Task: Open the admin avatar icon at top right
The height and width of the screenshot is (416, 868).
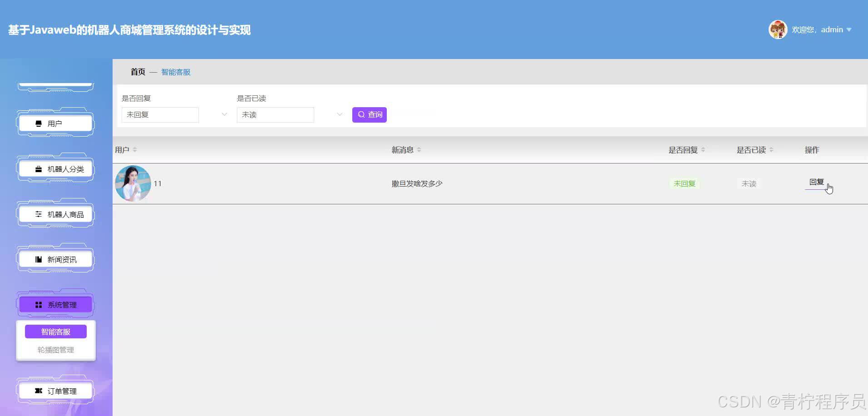Action: tap(777, 29)
